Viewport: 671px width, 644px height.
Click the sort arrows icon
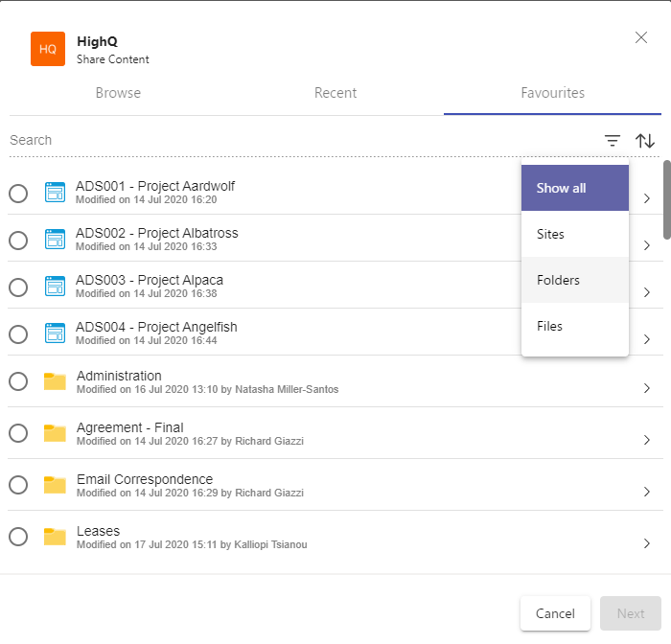point(645,141)
